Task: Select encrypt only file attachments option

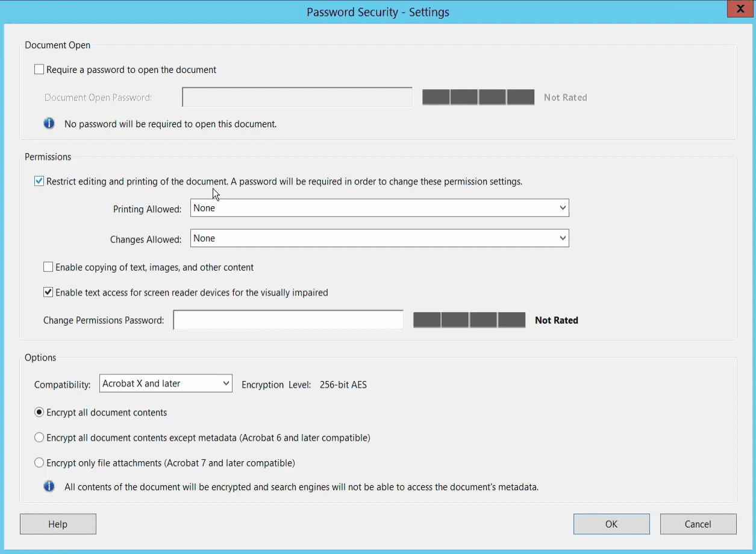Action: coord(39,462)
